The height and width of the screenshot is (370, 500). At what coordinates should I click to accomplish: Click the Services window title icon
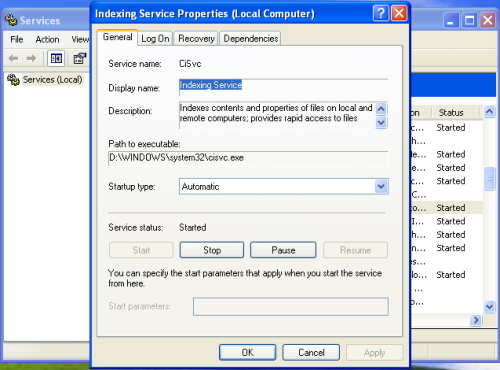11,20
